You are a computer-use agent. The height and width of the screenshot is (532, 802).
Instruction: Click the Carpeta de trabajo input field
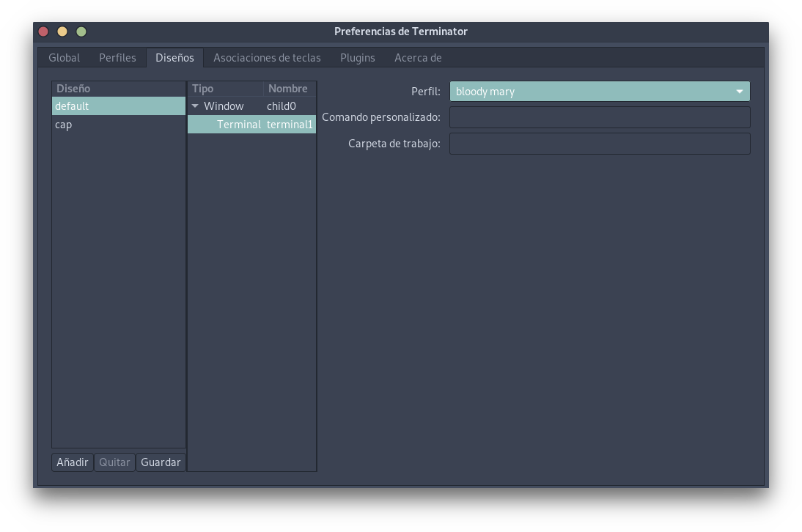tap(600, 144)
